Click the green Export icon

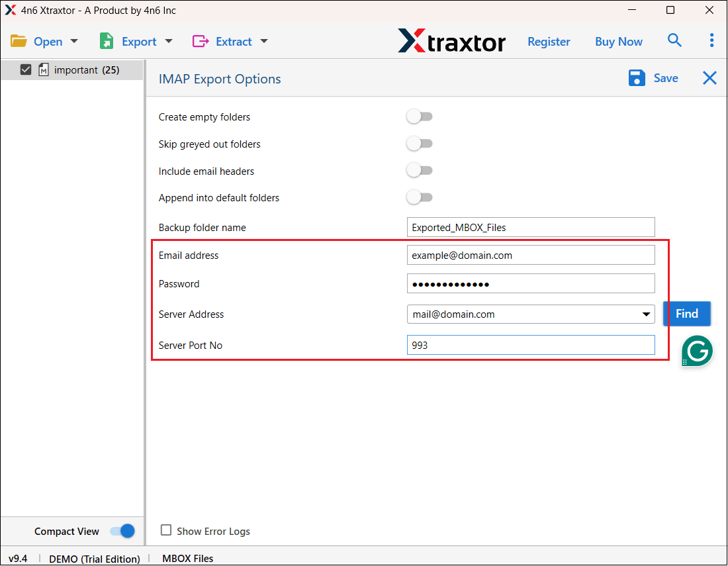pyautogui.click(x=107, y=40)
